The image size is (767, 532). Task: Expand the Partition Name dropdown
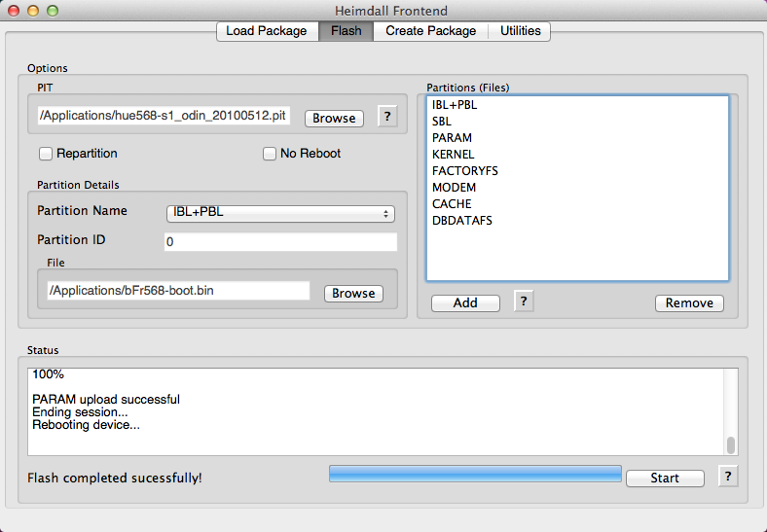280,213
